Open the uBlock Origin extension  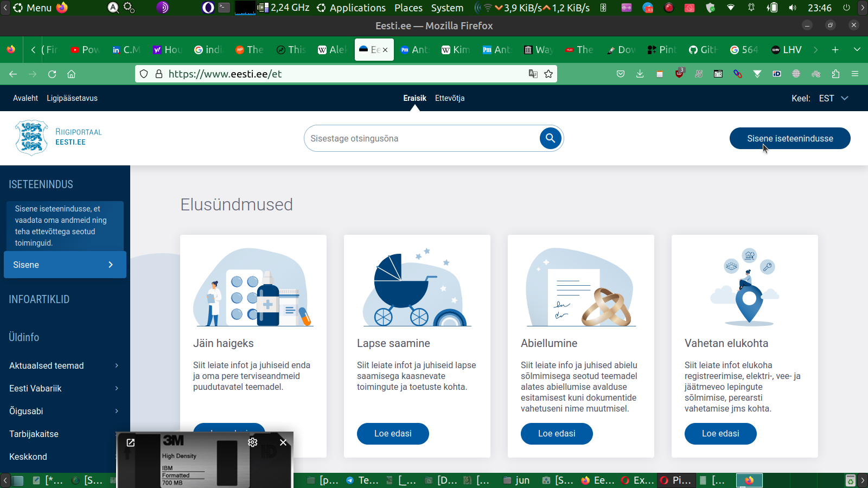pos(679,74)
